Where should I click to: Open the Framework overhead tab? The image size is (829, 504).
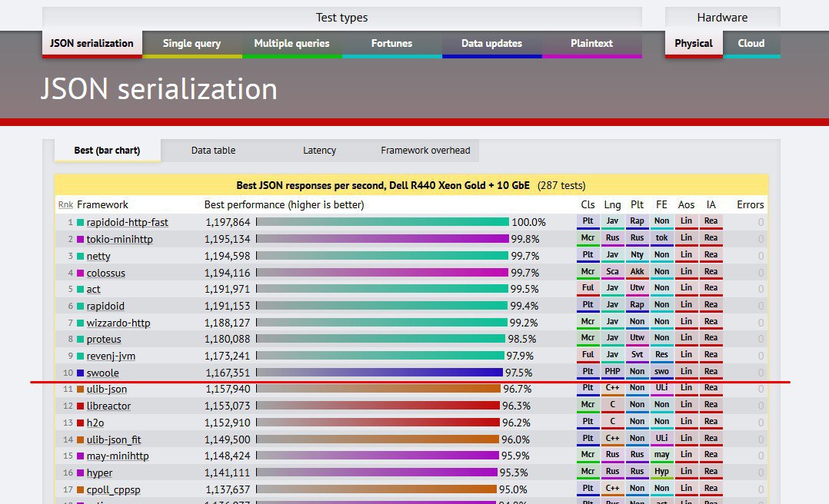pyautogui.click(x=425, y=151)
